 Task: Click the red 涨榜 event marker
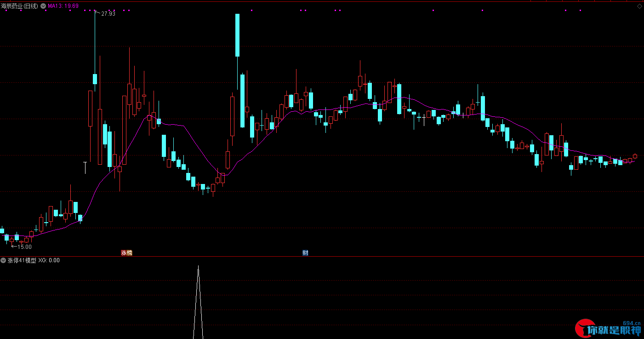click(x=126, y=253)
